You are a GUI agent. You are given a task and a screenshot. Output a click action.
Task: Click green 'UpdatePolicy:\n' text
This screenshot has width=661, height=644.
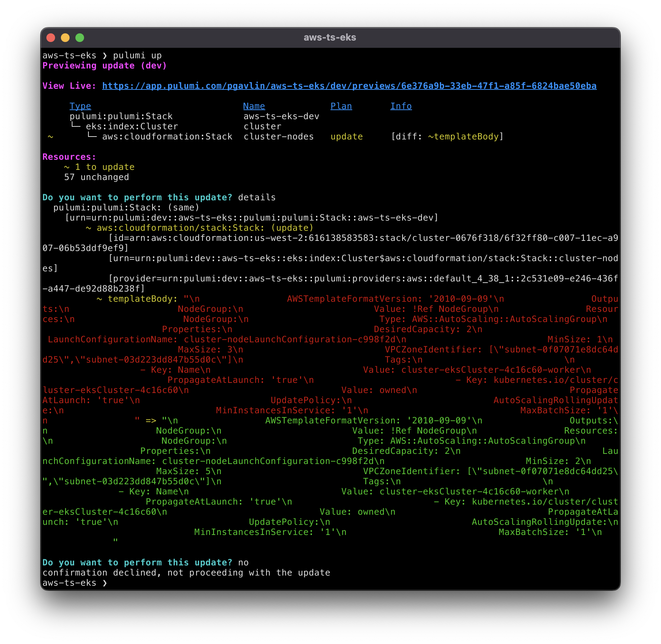point(290,522)
